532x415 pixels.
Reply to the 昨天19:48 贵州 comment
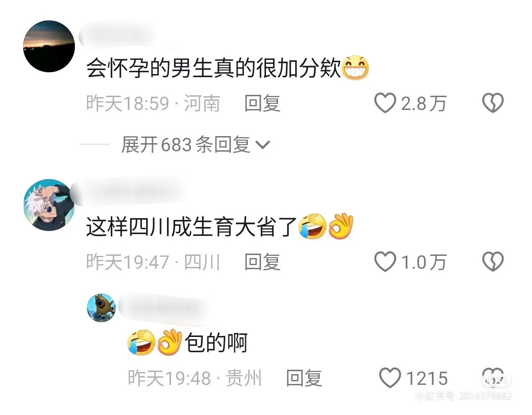pos(304,378)
